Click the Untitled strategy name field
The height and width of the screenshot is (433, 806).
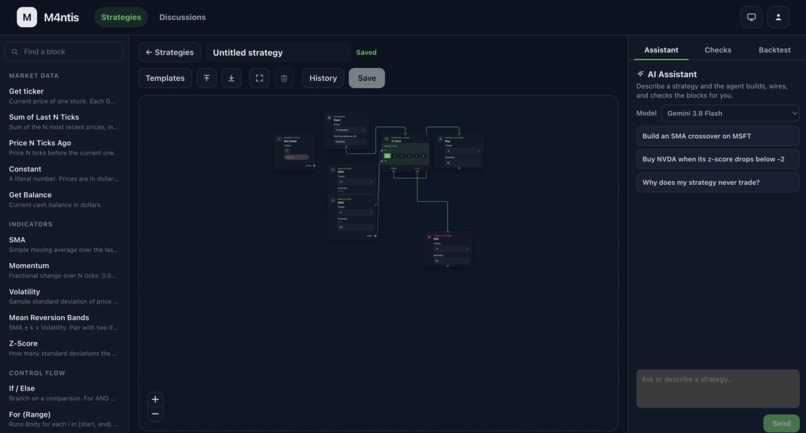[278, 52]
